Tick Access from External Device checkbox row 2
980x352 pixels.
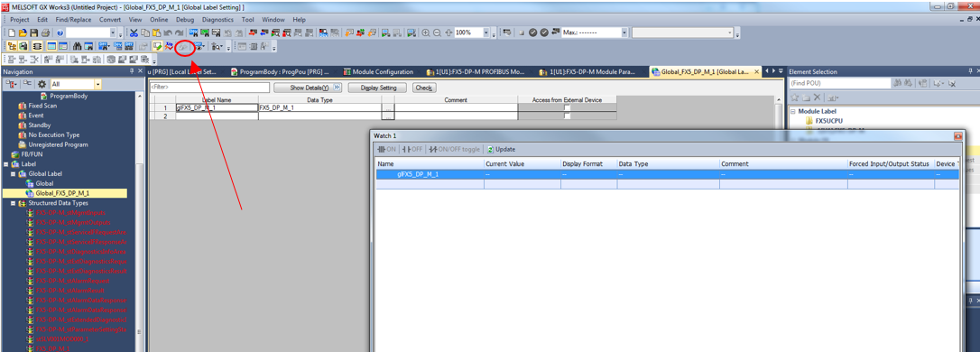(567, 116)
